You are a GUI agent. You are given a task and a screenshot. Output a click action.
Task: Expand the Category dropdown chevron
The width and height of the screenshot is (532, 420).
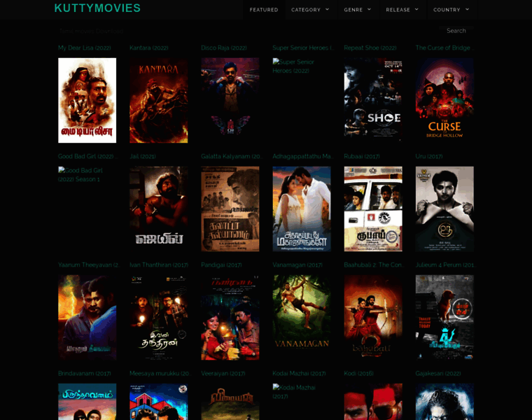[x=328, y=10]
